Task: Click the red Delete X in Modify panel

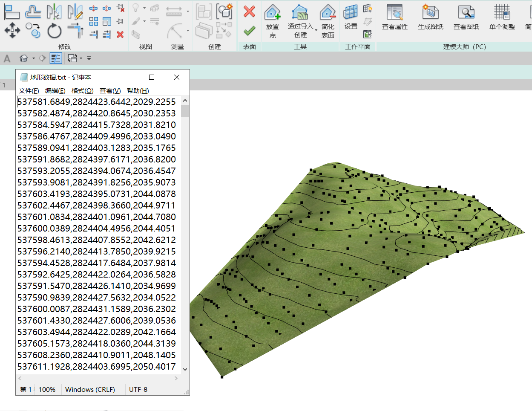Action: click(x=121, y=35)
